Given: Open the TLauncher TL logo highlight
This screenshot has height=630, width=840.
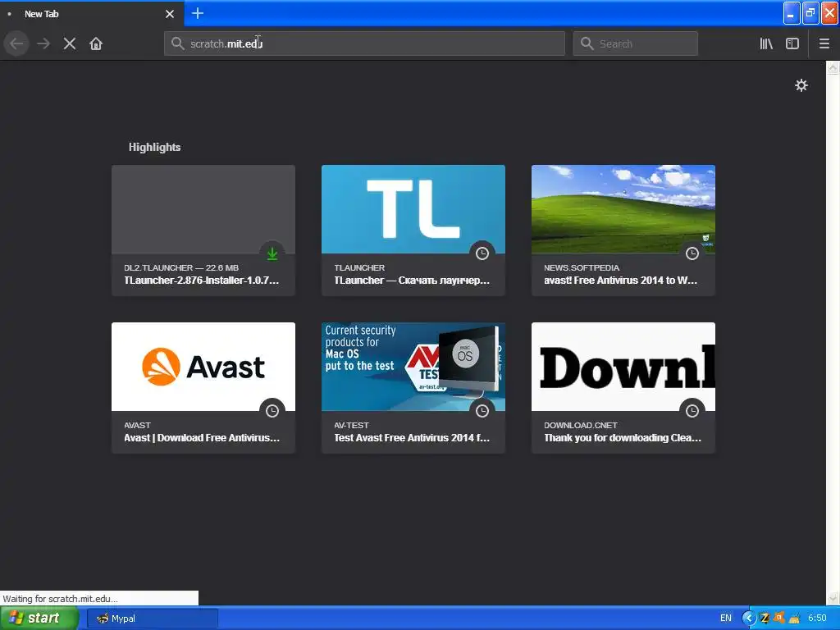Looking at the screenshot, I should point(413,230).
